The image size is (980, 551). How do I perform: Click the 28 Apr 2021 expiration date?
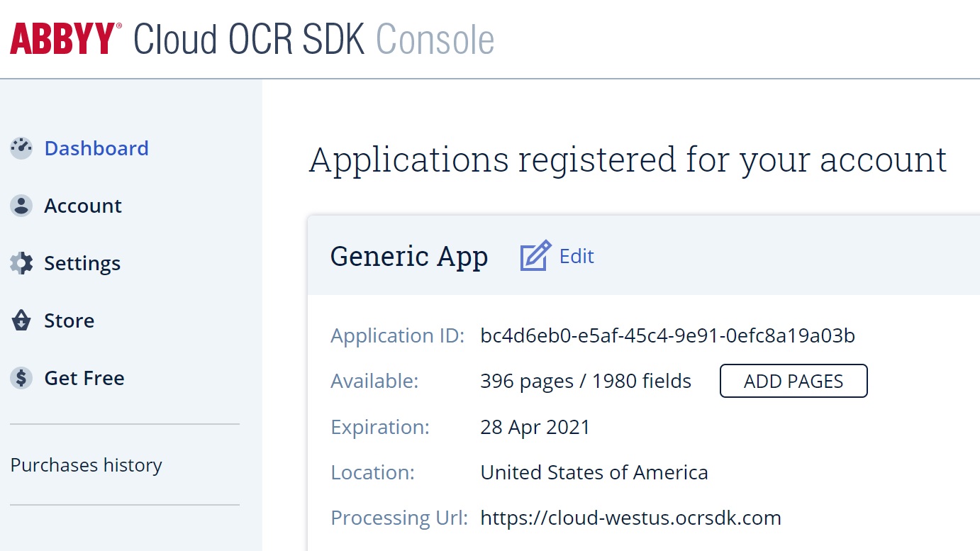tap(535, 427)
